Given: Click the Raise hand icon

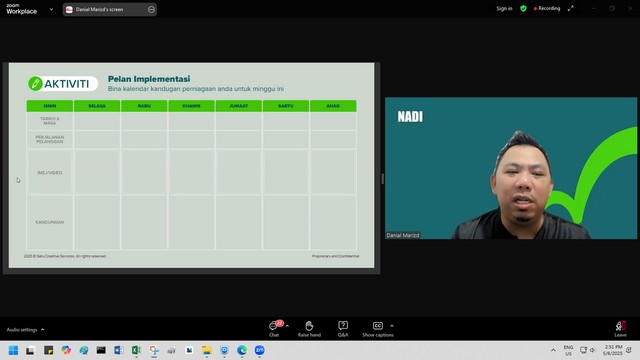Looking at the screenshot, I should 309,329.
